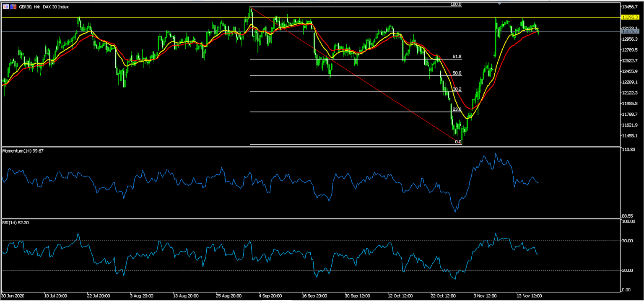
Task: Click the 0.0 Fibonacci level label
Action: 458,142
